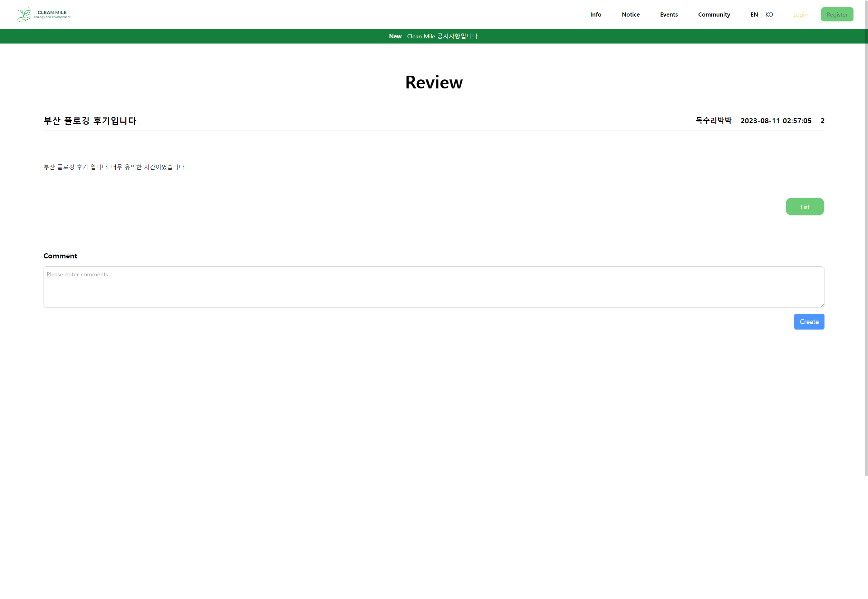Click the comment box resize handle

pos(822,305)
